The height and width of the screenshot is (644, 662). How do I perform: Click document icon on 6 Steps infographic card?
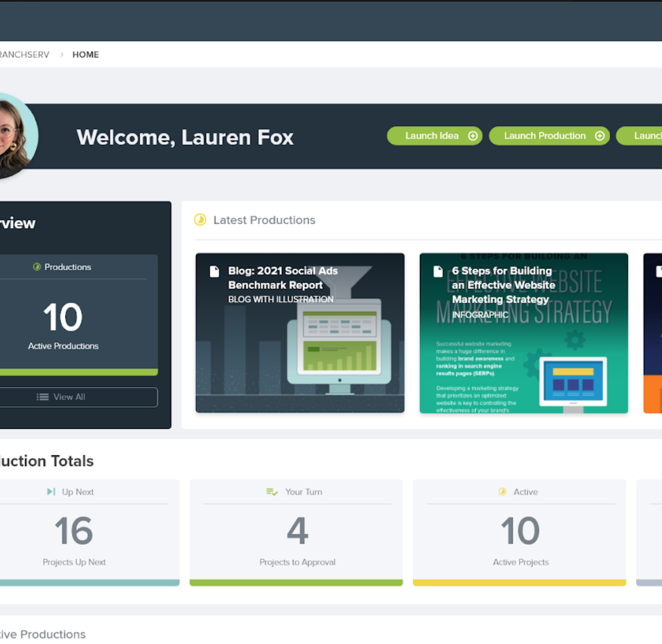[438, 271]
